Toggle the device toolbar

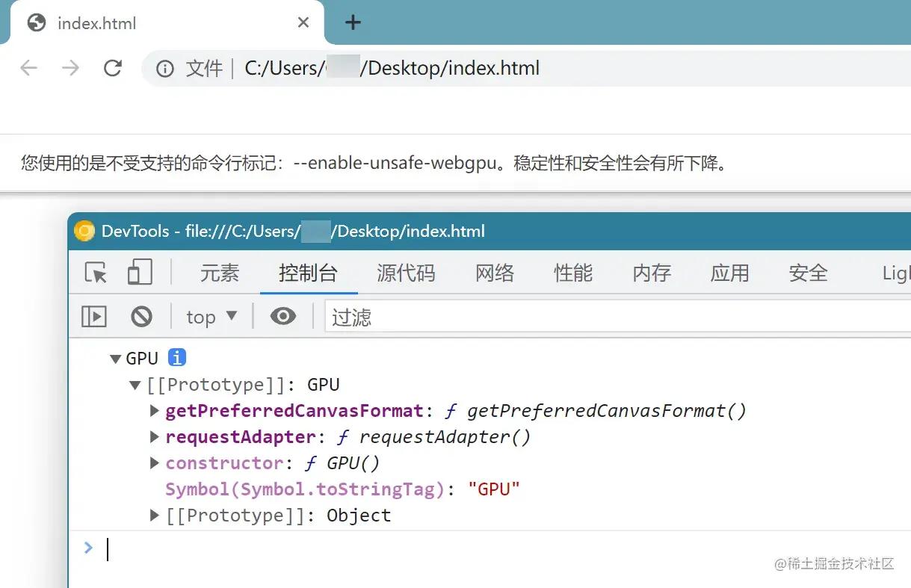[x=140, y=273]
